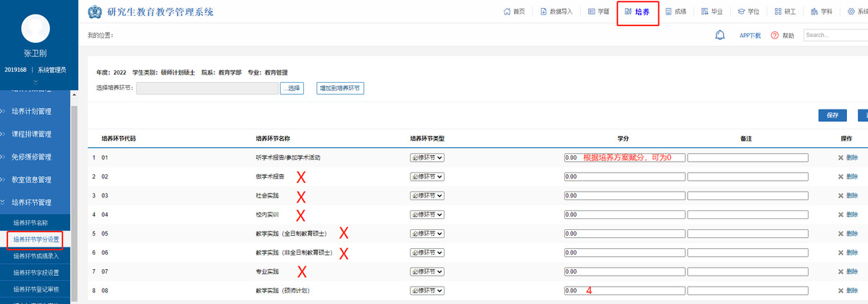Click the help question mark icon
Screen dimensions: 868x304
click(x=774, y=36)
